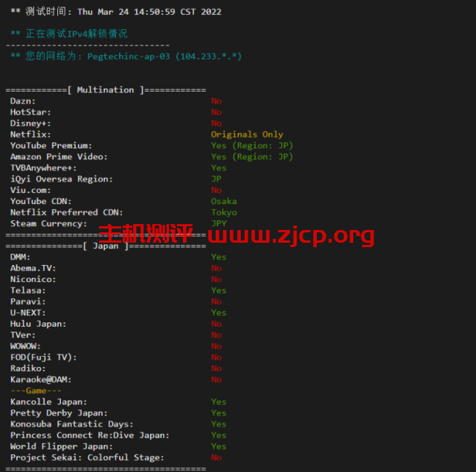Click the 'Paravi:' label
The width and height of the screenshot is (476, 472).
28,302
